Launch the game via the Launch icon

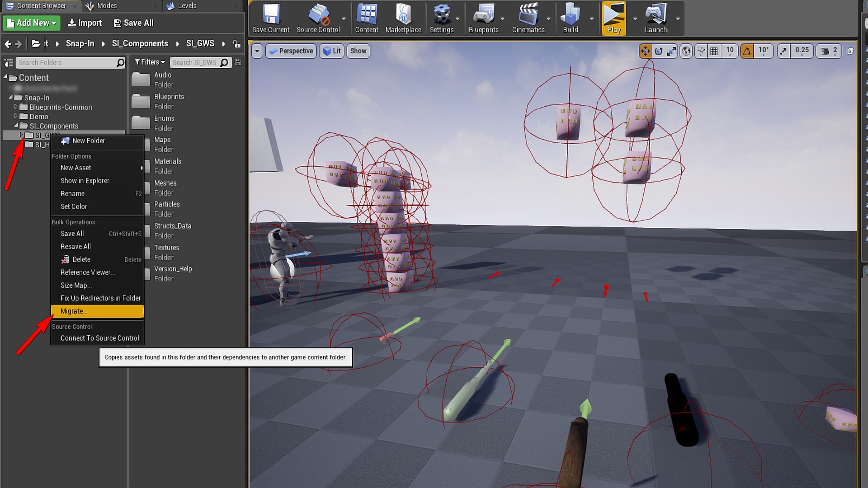[656, 18]
